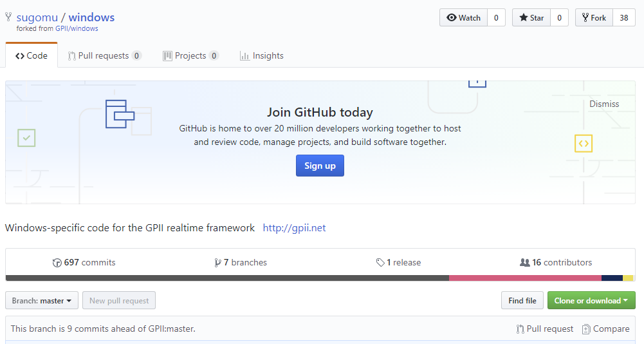
Task: Click the Watch button
Action: pyautogui.click(x=463, y=17)
